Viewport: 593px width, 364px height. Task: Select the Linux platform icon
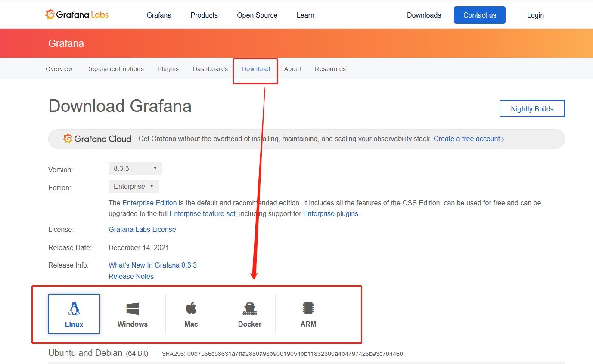point(74,314)
